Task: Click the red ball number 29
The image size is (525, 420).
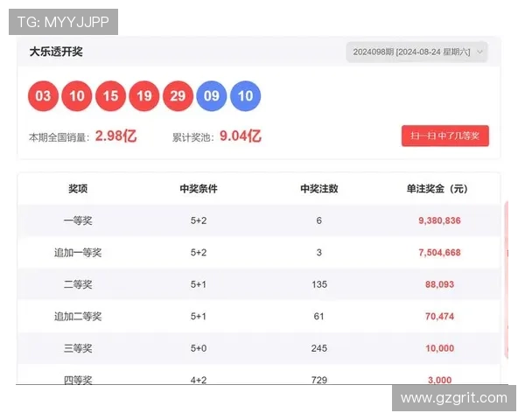Action: point(178,95)
